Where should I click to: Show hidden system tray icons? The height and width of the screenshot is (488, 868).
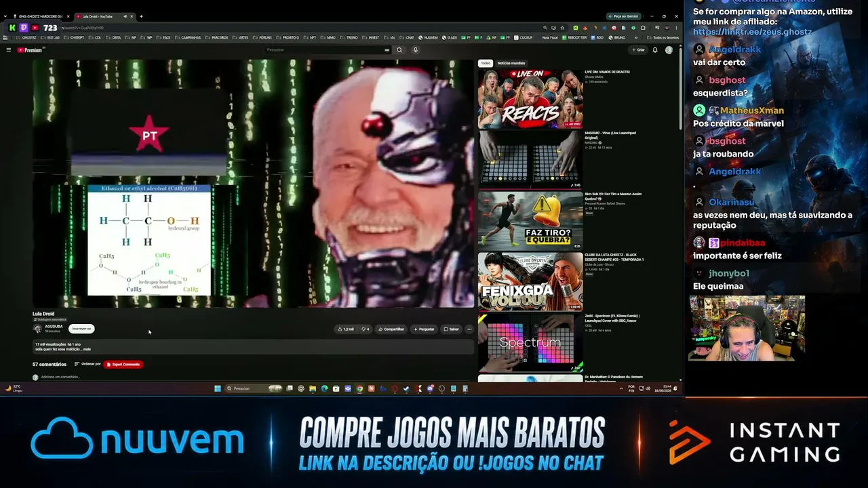pos(621,388)
